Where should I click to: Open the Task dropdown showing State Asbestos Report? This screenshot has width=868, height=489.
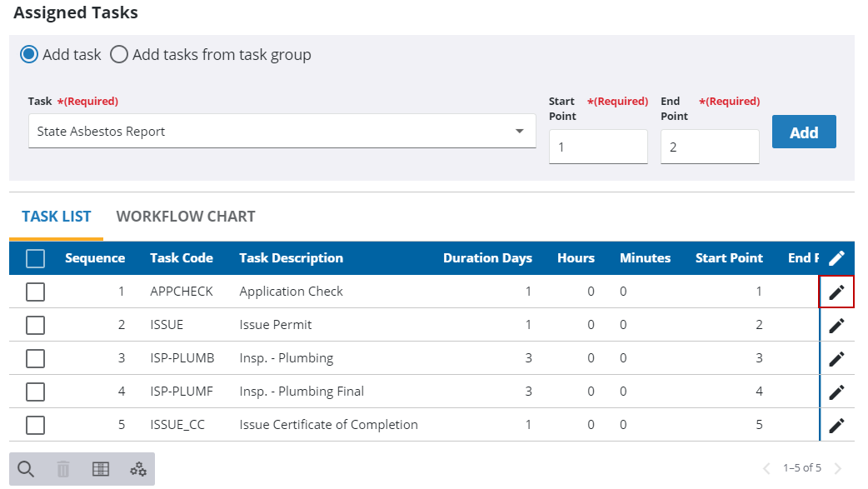(282, 132)
